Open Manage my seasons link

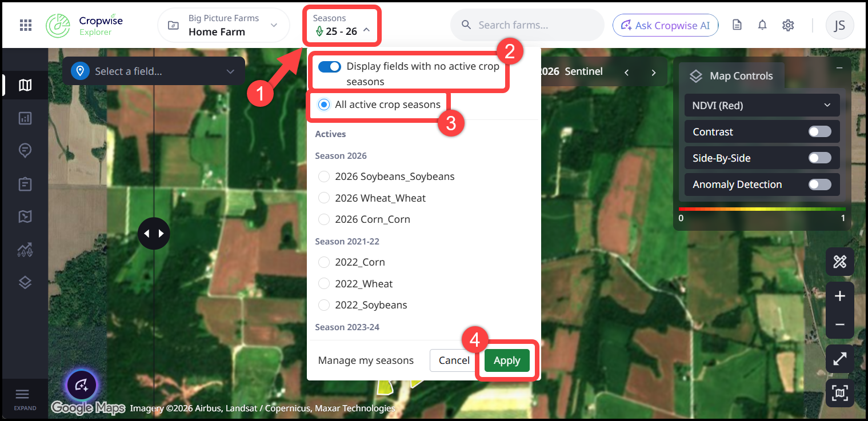[366, 360]
